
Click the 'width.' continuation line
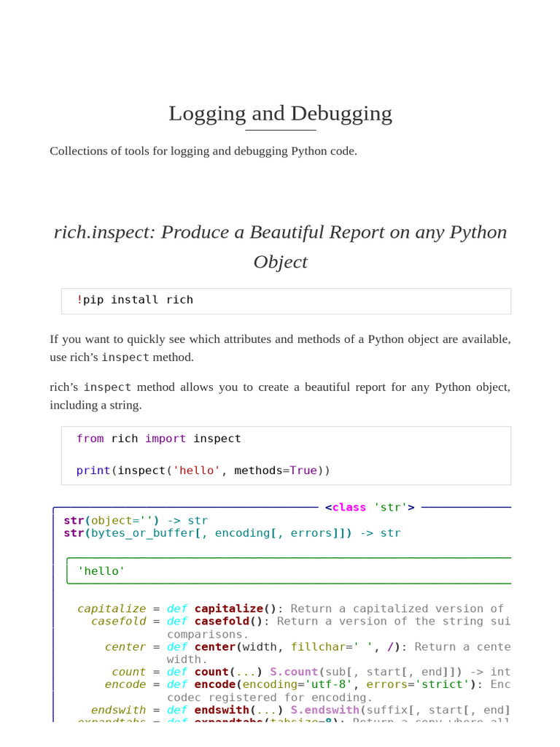187,659
